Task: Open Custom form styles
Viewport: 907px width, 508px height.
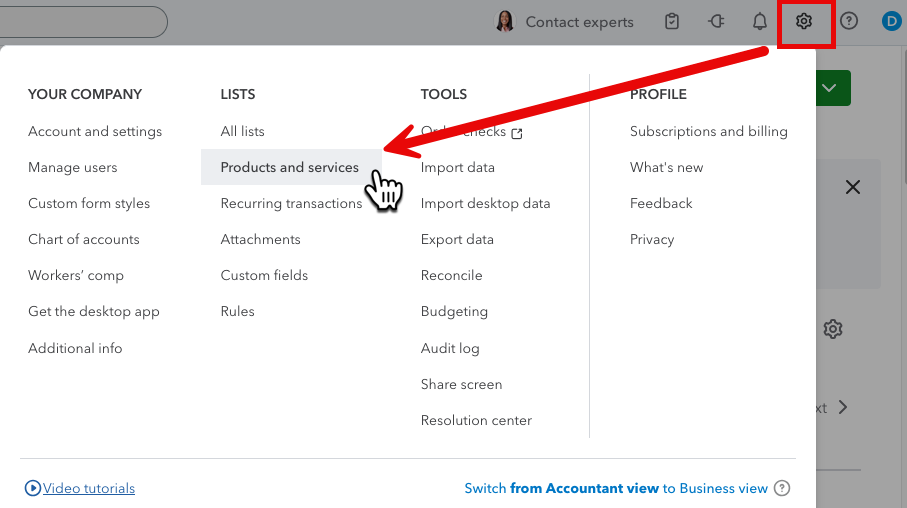Action: coord(89,204)
